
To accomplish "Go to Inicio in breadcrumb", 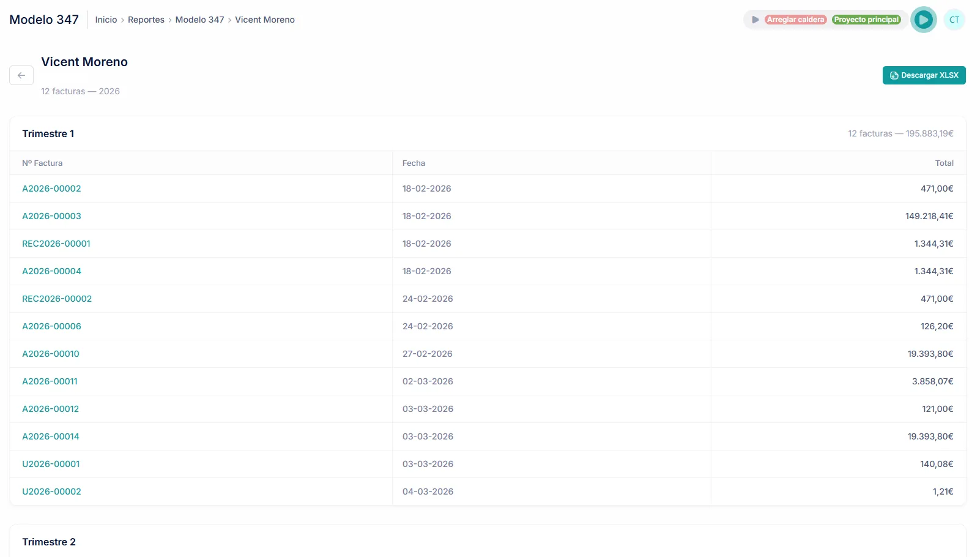I will pos(106,20).
